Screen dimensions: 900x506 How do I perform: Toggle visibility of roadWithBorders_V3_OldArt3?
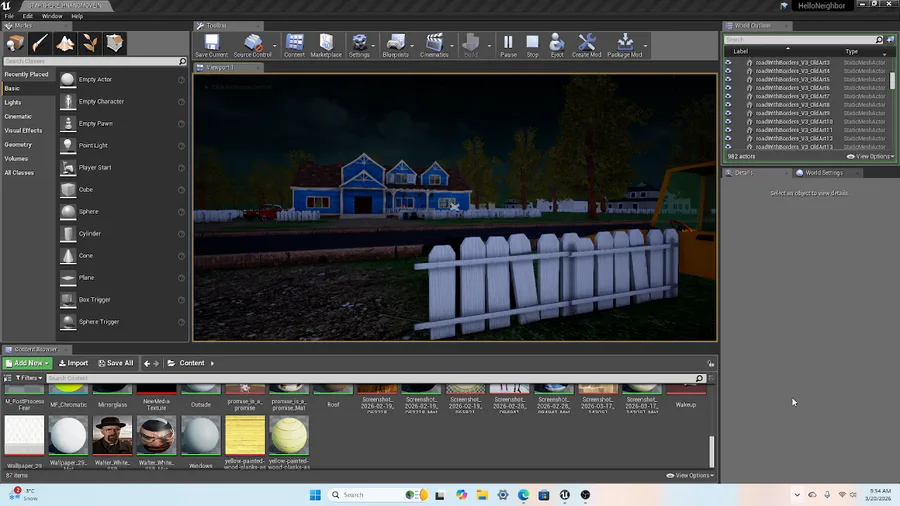click(x=728, y=63)
